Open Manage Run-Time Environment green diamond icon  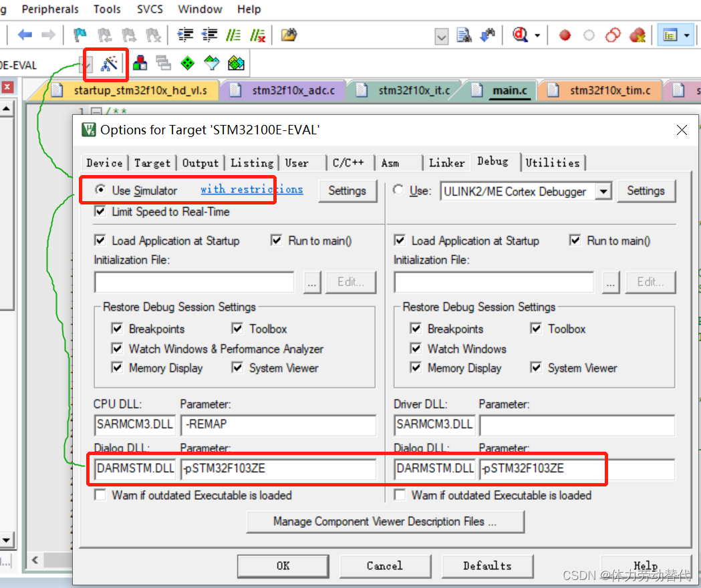(187, 63)
